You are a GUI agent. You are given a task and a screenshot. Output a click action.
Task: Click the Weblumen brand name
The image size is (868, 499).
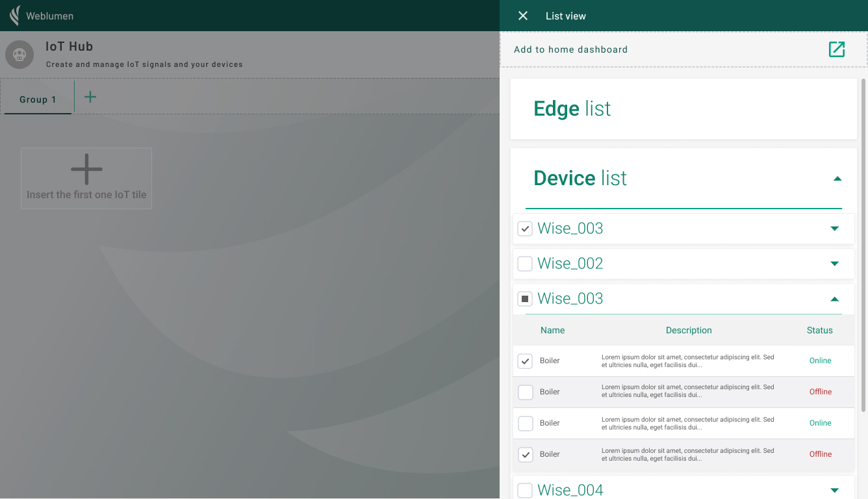tap(49, 16)
